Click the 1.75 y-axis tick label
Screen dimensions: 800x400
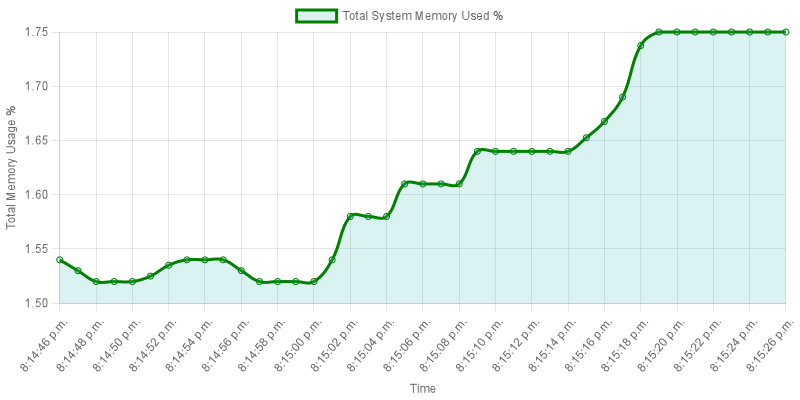[x=36, y=32]
